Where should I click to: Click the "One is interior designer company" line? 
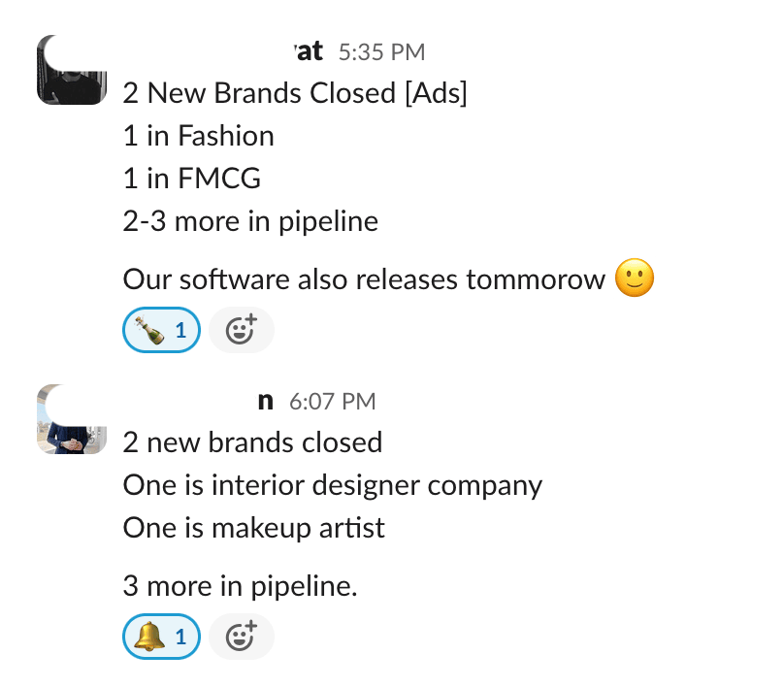click(x=332, y=485)
